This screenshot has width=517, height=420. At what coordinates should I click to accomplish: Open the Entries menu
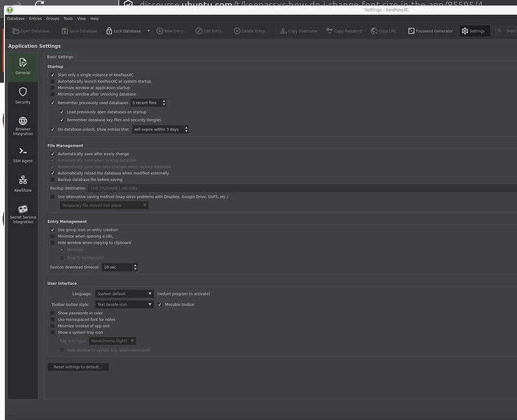tap(36, 19)
